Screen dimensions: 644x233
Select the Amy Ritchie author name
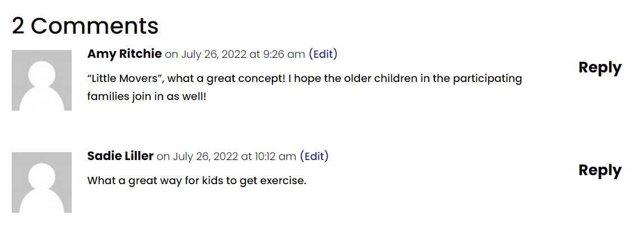pyautogui.click(x=124, y=54)
